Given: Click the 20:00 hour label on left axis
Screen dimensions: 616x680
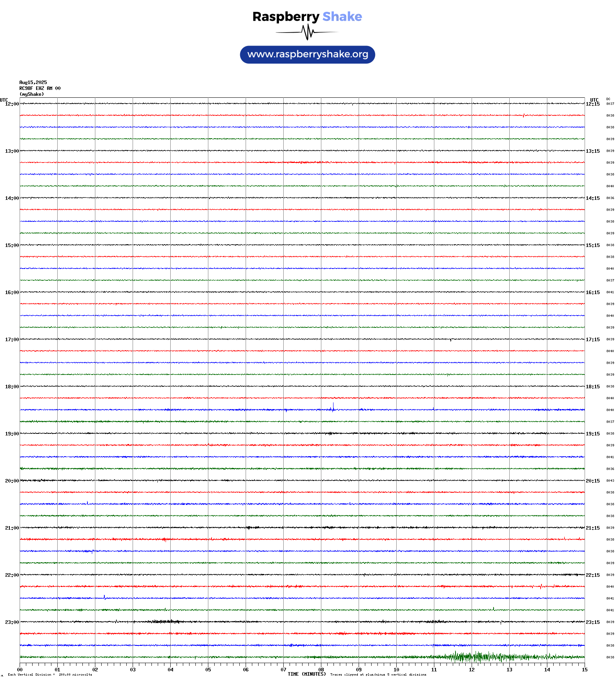Looking at the screenshot, I should pos(12,481).
